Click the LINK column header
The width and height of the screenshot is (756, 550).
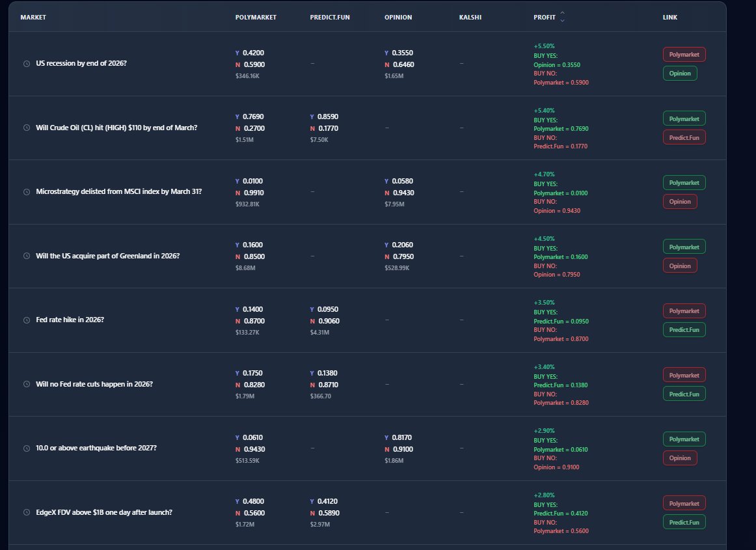click(x=669, y=18)
